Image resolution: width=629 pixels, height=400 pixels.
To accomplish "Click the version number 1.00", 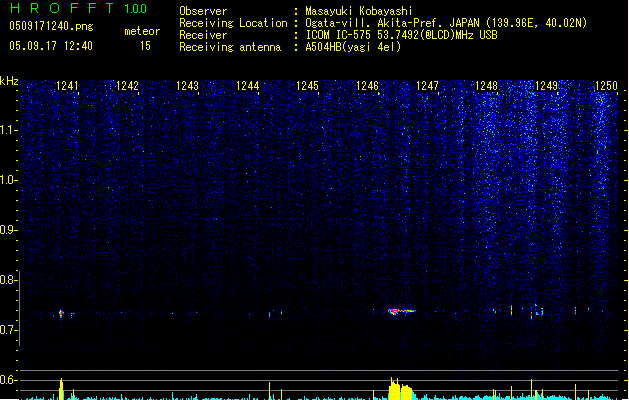I will tap(136, 9).
